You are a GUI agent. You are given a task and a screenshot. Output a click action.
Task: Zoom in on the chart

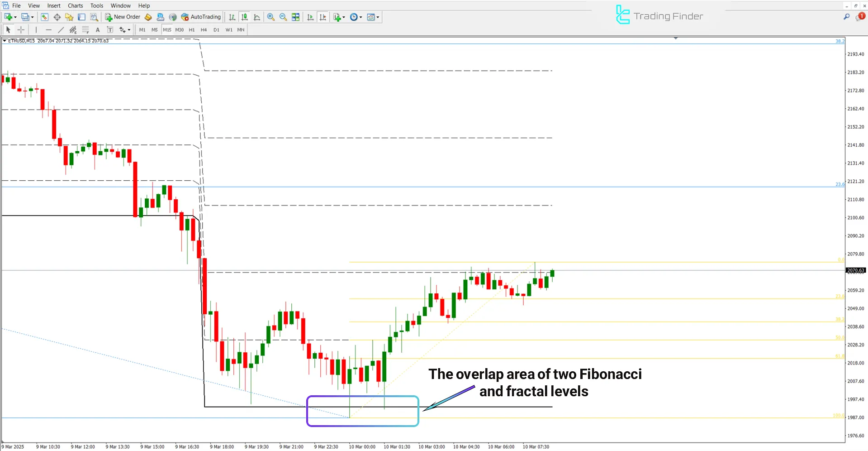click(x=271, y=17)
